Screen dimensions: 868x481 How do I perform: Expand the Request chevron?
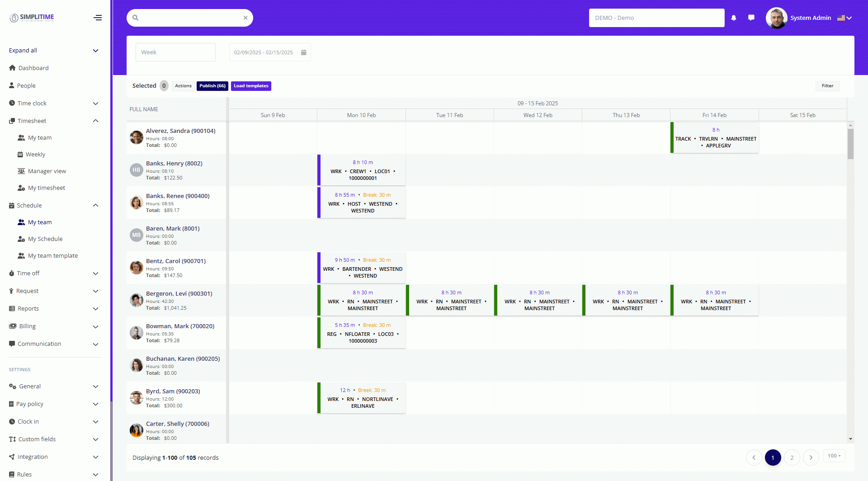tap(95, 291)
